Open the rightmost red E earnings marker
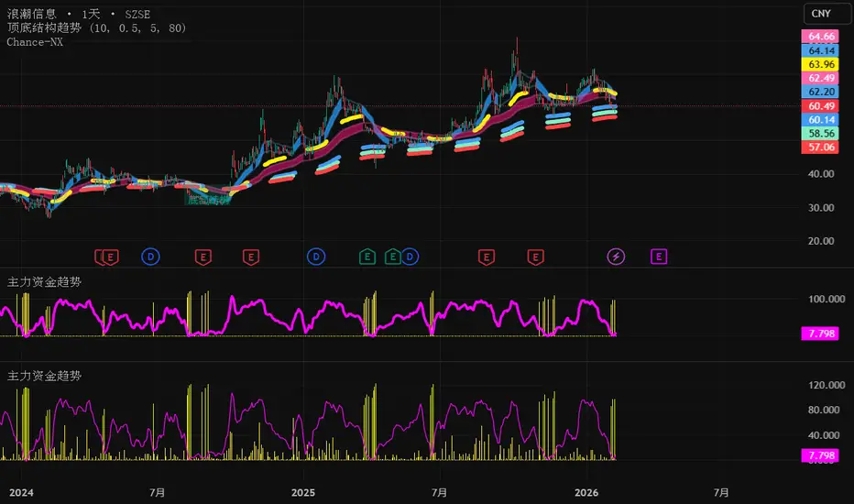854x504 pixels. (x=534, y=256)
